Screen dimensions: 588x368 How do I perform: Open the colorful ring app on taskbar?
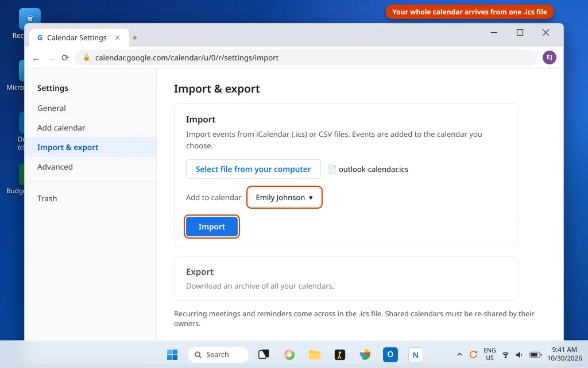point(289,354)
